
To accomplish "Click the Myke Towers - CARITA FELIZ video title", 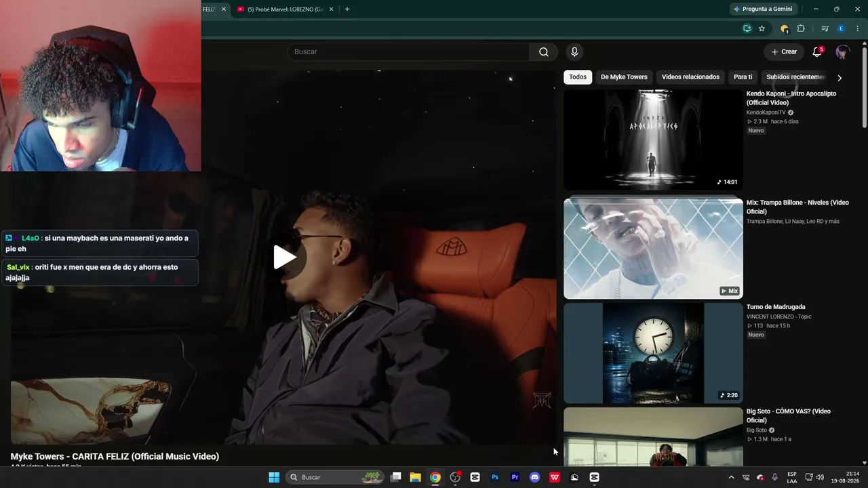I will click(x=115, y=457).
